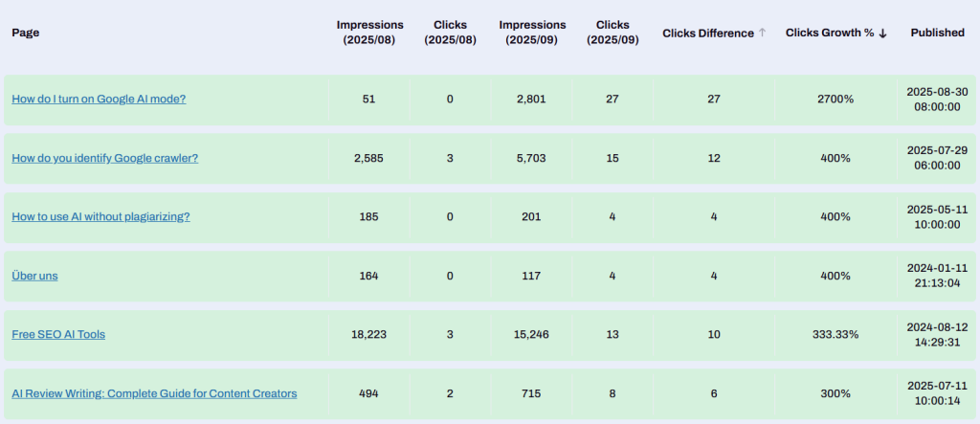Select the 18,223 impressions cell
The width and height of the screenshot is (980, 424).
click(369, 335)
